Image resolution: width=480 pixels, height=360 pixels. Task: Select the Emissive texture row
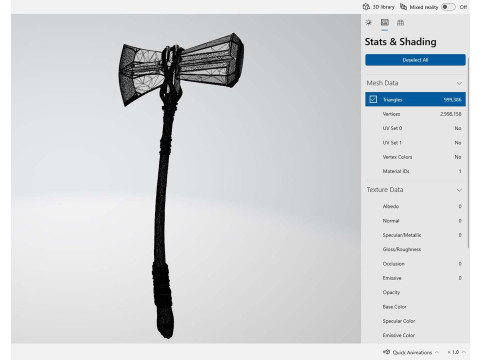click(x=415, y=278)
